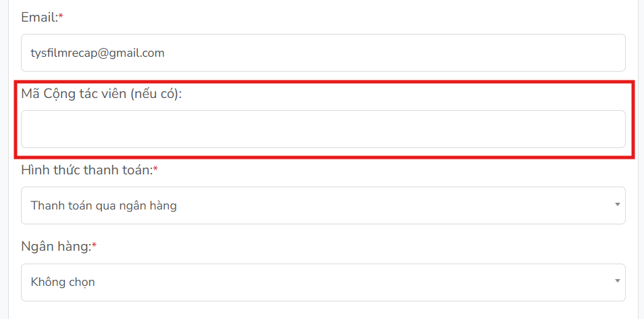644x319 pixels.
Task: Click the '(nếu có)' optional hint text
Action: coord(155,94)
